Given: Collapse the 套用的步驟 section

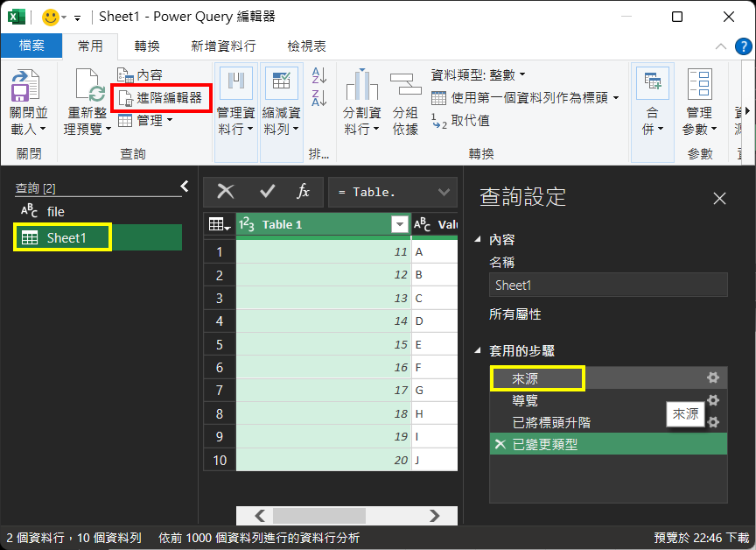Looking at the screenshot, I should pyautogui.click(x=478, y=350).
